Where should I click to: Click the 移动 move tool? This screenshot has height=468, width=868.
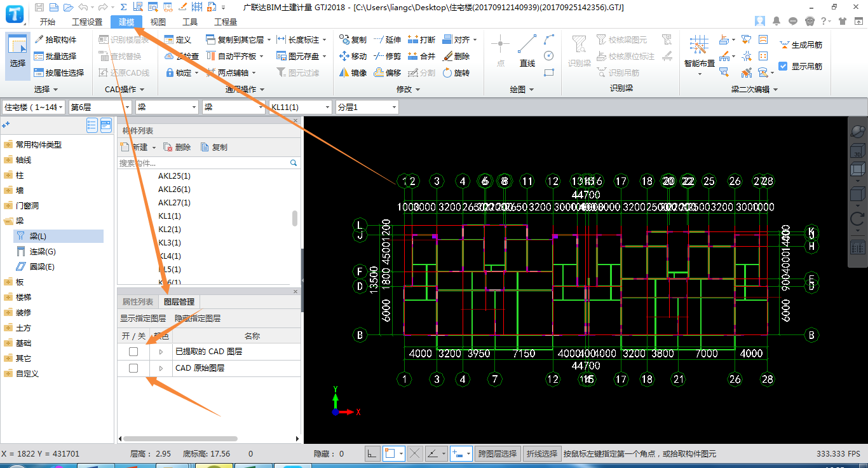pyautogui.click(x=353, y=56)
